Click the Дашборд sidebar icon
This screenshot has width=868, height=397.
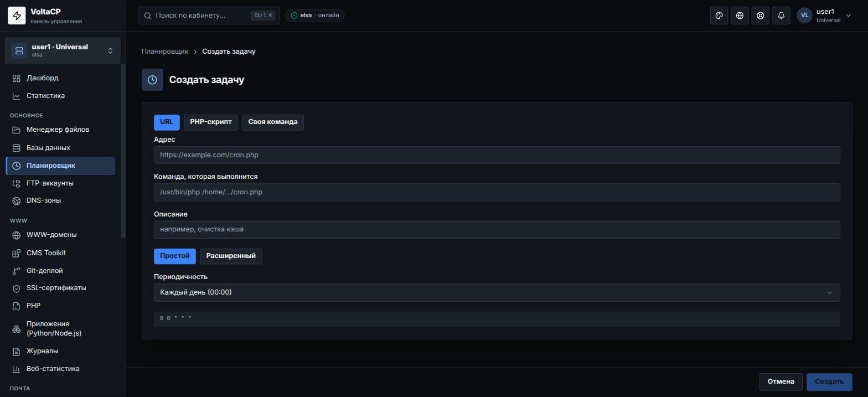click(17, 78)
